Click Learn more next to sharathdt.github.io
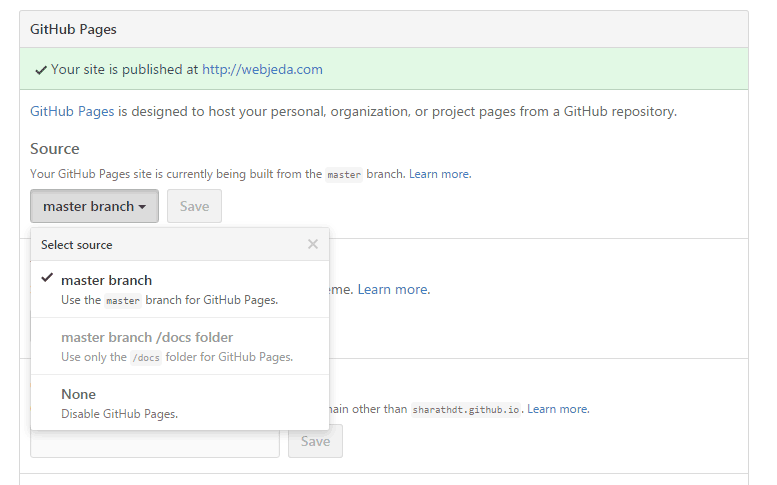The width and height of the screenshot is (777, 485). coord(558,409)
